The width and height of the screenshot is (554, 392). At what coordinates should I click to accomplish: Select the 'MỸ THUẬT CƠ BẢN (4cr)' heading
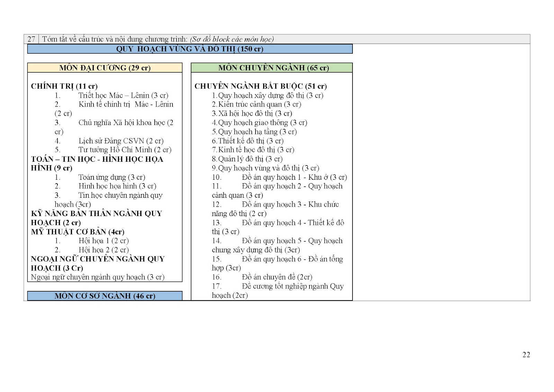coord(78,232)
